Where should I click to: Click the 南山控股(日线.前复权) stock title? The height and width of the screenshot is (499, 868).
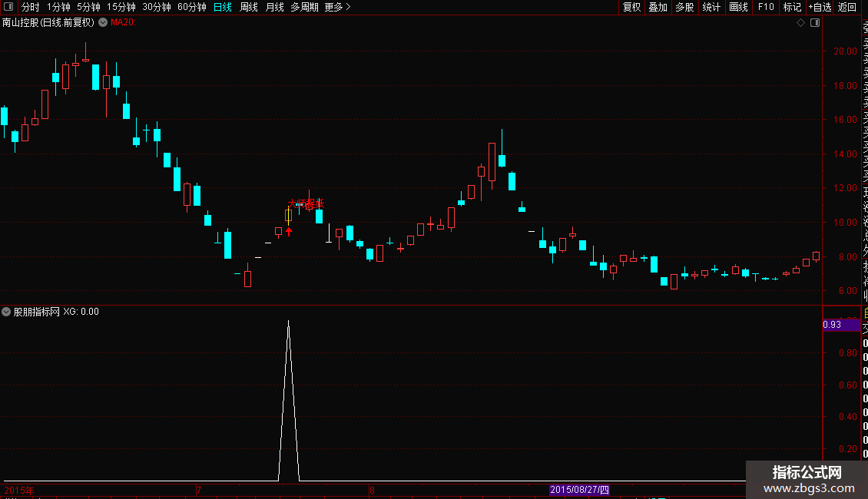48,23
